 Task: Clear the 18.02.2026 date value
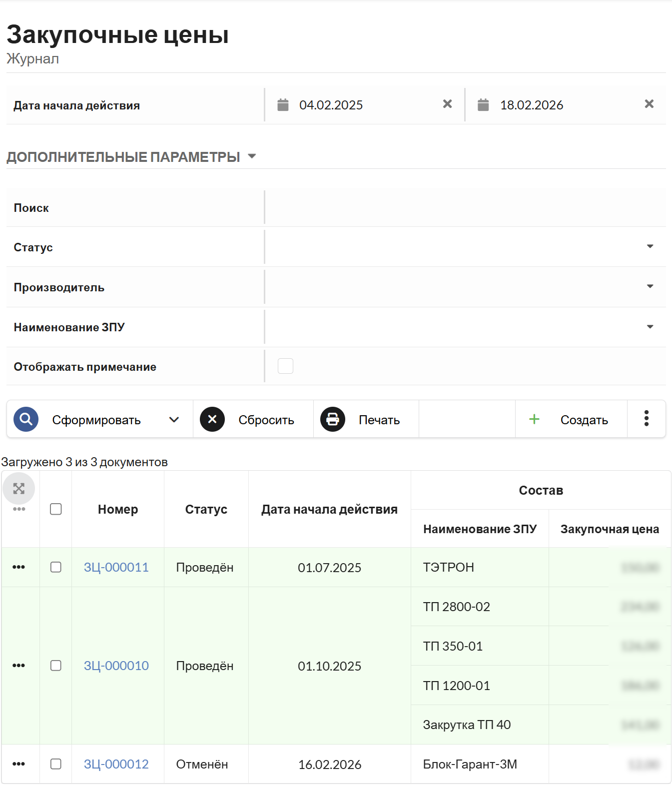[x=649, y=104]
